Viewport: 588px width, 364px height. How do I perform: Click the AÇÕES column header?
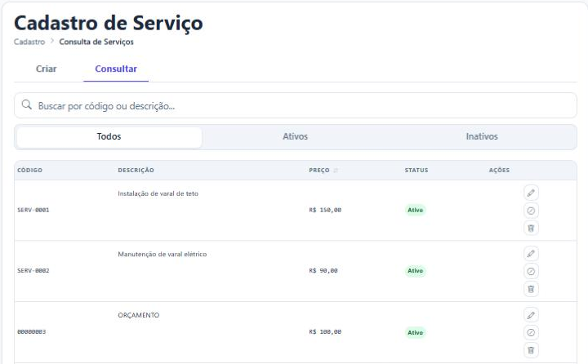[499, 171]
